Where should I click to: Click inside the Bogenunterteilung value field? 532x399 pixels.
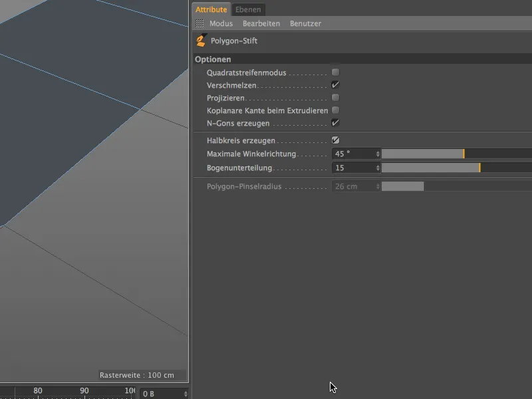pos(352,167)
